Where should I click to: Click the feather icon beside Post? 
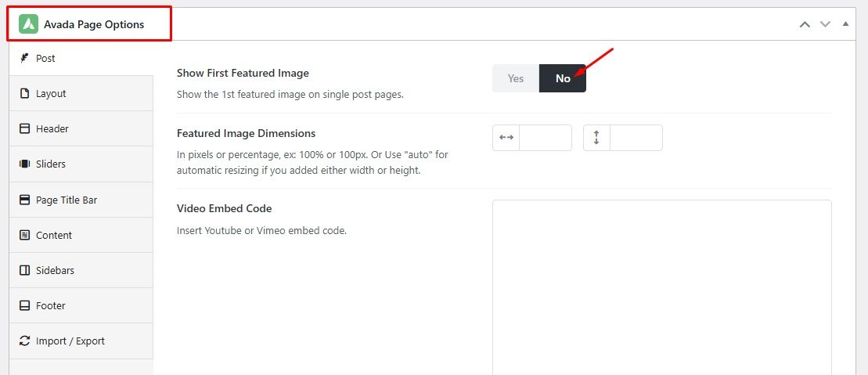tap(24, 58)
